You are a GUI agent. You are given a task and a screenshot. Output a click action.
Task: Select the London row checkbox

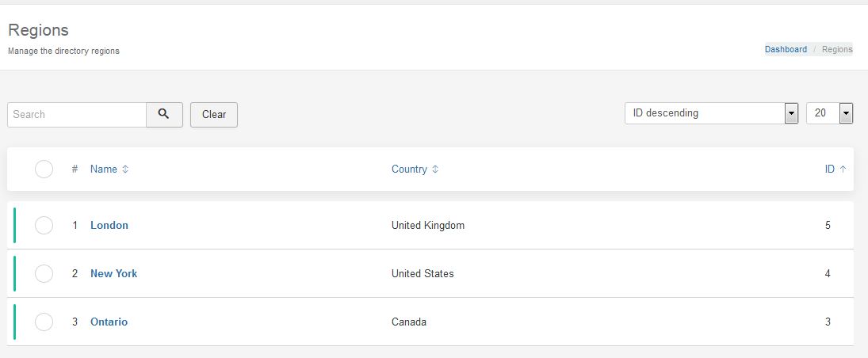44,225
